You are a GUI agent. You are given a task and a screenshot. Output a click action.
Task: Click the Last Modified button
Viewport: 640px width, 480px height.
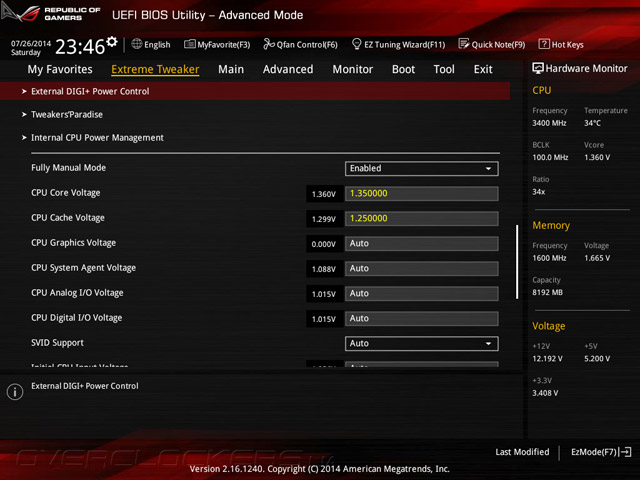tap(522, 452)
